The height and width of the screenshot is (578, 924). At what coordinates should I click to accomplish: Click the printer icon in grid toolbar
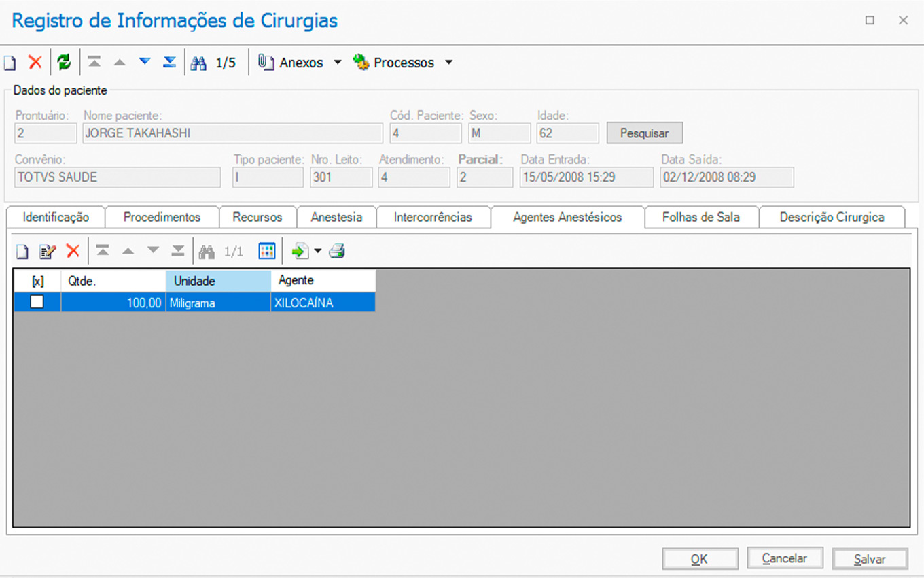(x=337, y=252)
